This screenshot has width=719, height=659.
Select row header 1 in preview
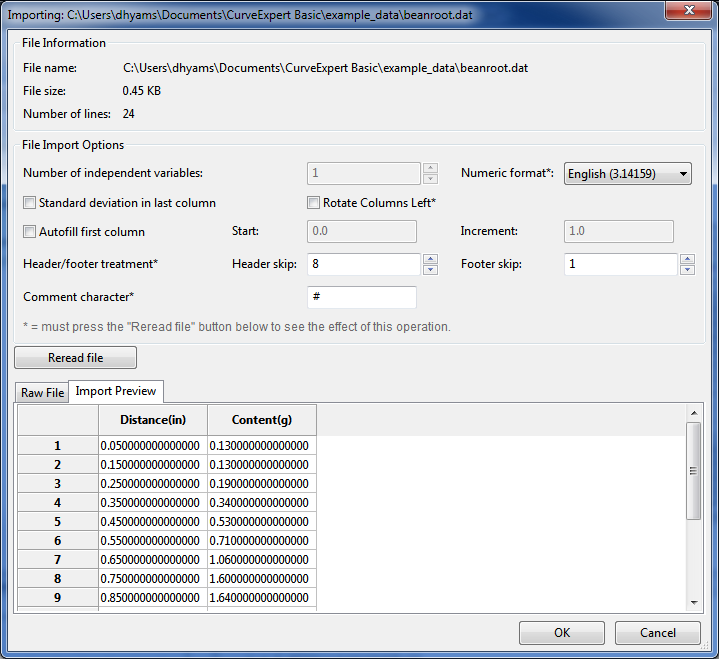coord(58,446)
